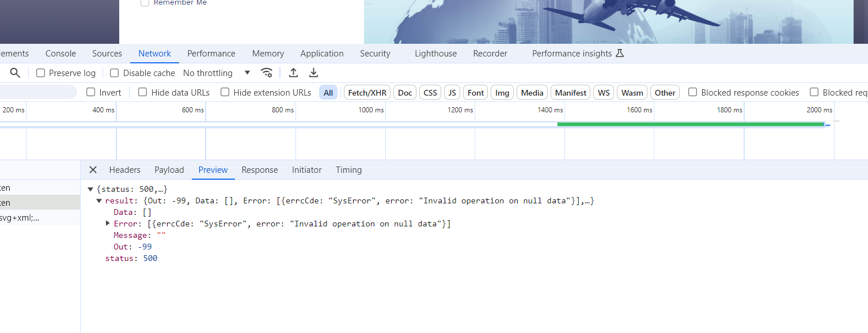868x333 pixels.
Task: Switch to the Console tab
Action: [60, 54]
